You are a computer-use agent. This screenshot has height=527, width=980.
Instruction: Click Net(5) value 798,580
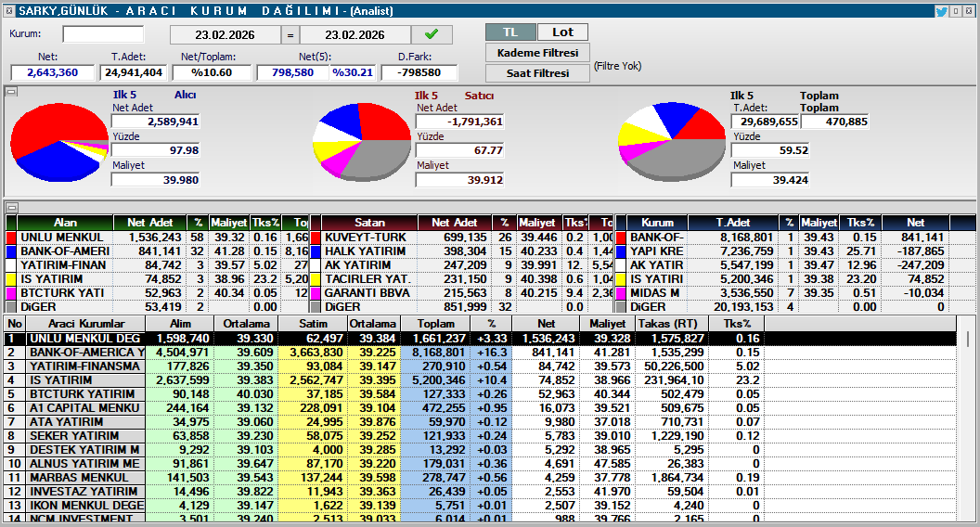pyautogui.click(x=292, y=72)
